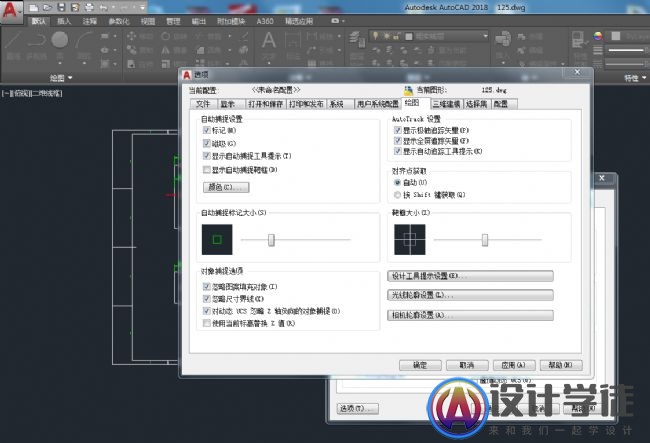Toggle ignore hatch objects (I) checkbox
The image size is (650, 443).
coord(207,286)
